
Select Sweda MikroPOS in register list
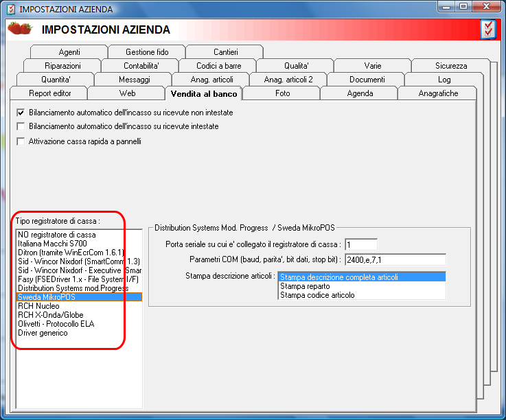79,297
